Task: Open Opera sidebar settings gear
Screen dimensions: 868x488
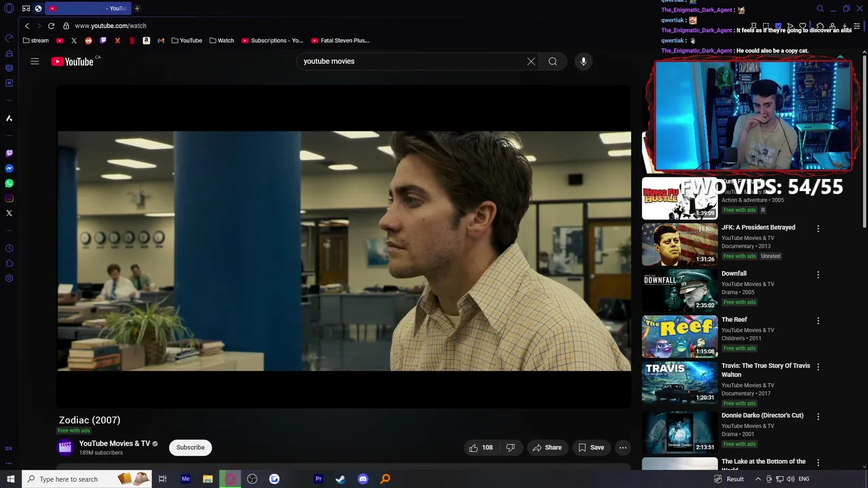Action: tap(9, 278)
